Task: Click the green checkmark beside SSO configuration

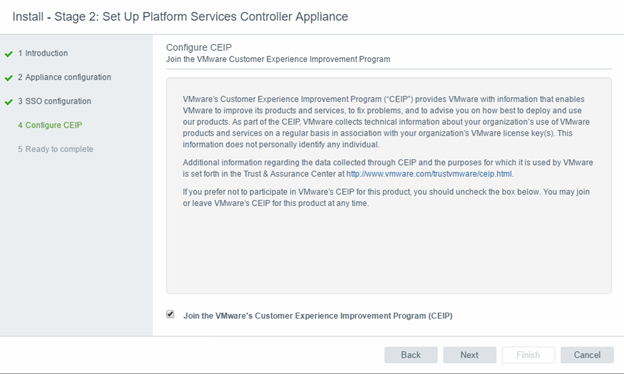Action: (x=9, y=102)
